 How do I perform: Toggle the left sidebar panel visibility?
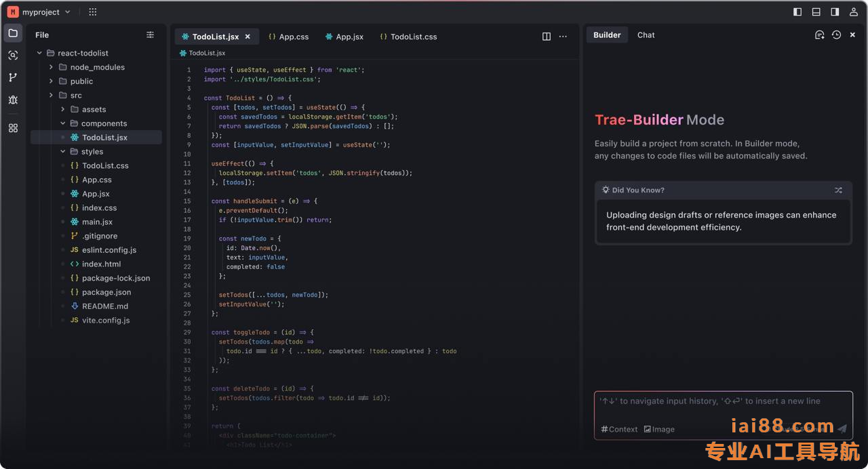[x=797, y=12]
